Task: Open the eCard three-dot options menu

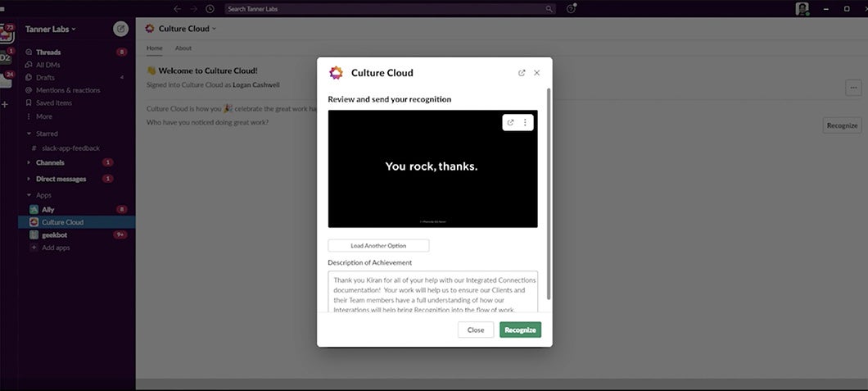Action: click(x=525, y=122)
